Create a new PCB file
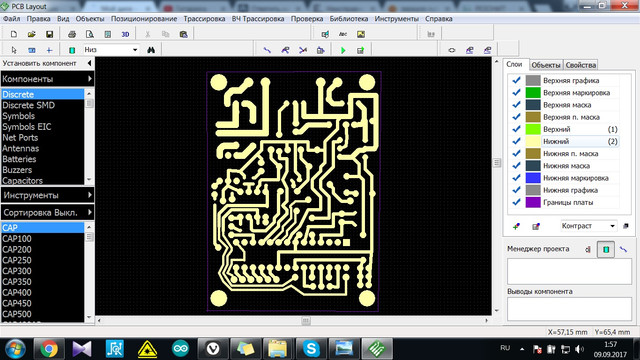640x360 pixels. coord(14,34)
